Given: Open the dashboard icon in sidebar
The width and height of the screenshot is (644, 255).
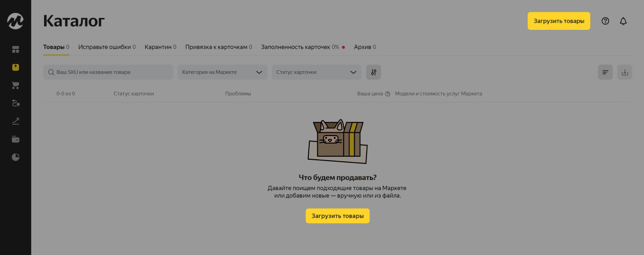Looking at the screenshot, I should click(x=16, y=49).
